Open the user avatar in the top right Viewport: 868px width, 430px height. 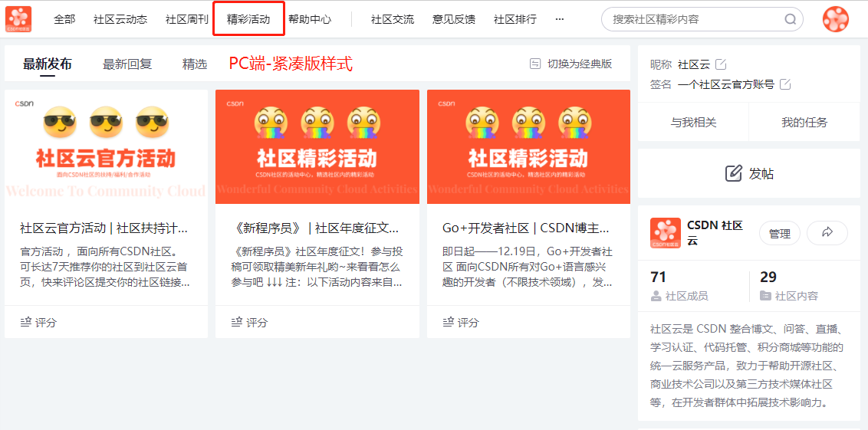pyautogui.click(x=835, y=19)
